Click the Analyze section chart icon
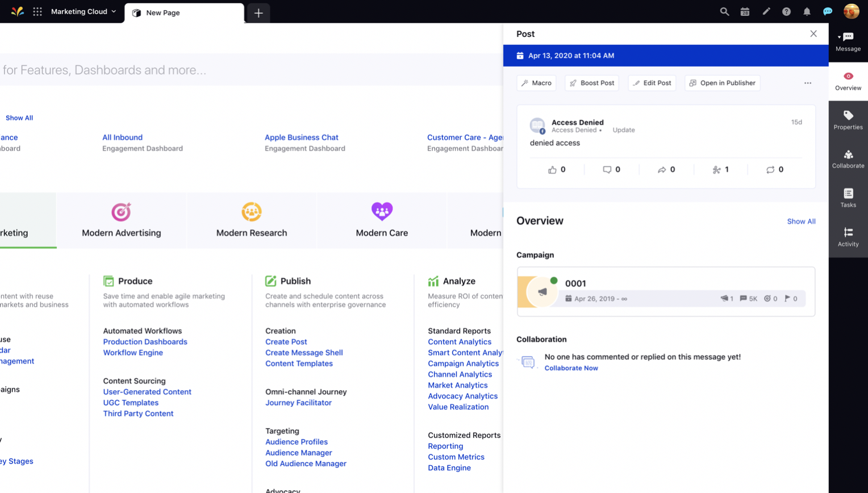Image resolution: width=868 pixels, height=493 pixels. [433, 281]
